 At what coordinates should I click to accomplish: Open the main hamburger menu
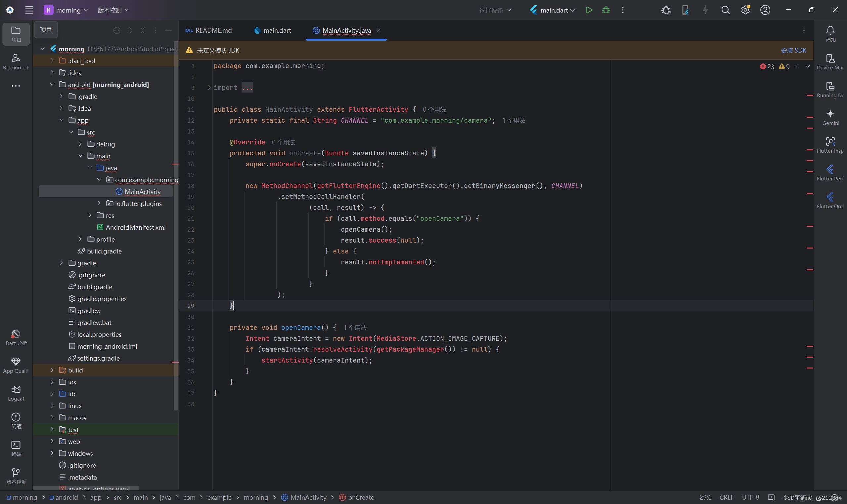29,10
